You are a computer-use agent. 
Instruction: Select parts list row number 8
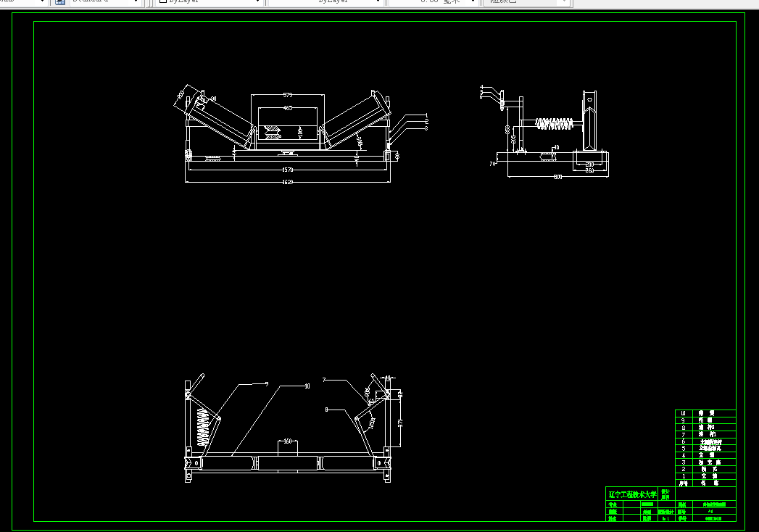[x=684, y=428]
